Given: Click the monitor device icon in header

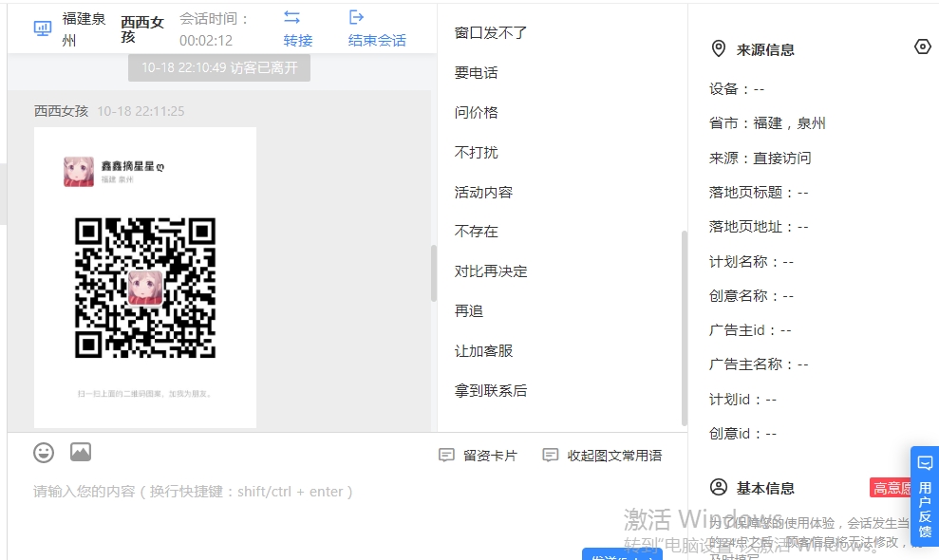Looking at the screenshot, I should [43, 28].
